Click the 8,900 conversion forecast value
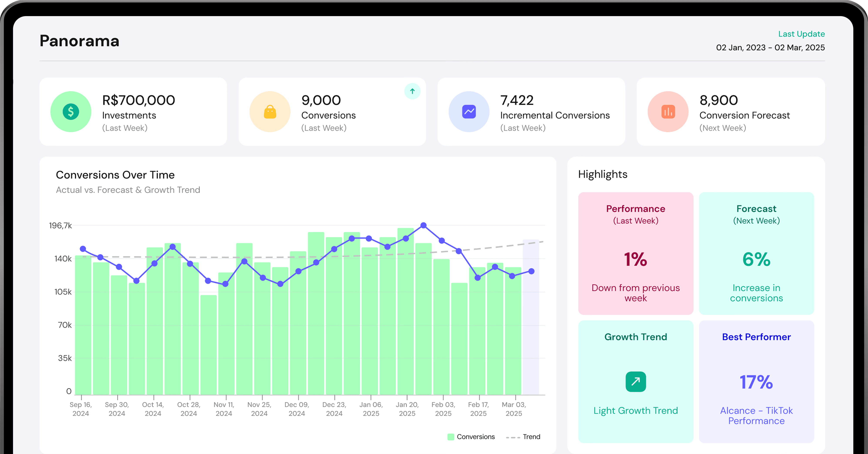This screenshot has width=868, height=454. point(719,100)
